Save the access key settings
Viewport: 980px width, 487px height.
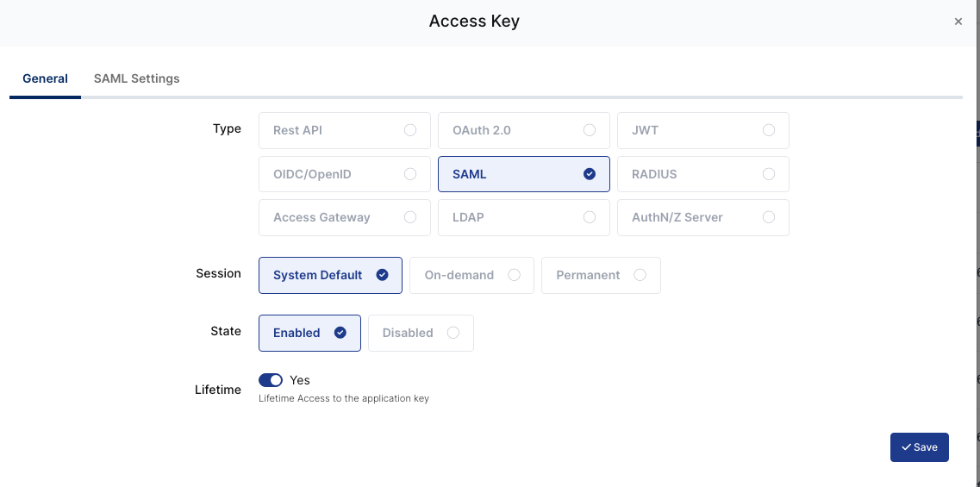(919, 447)
